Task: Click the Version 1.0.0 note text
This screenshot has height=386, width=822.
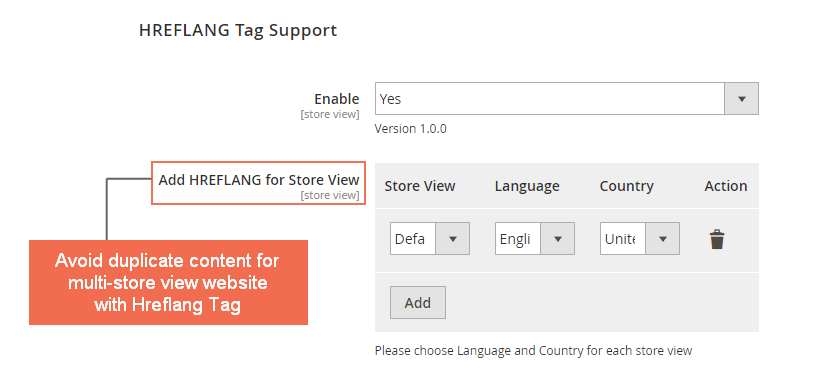Action: pos(410,128)
